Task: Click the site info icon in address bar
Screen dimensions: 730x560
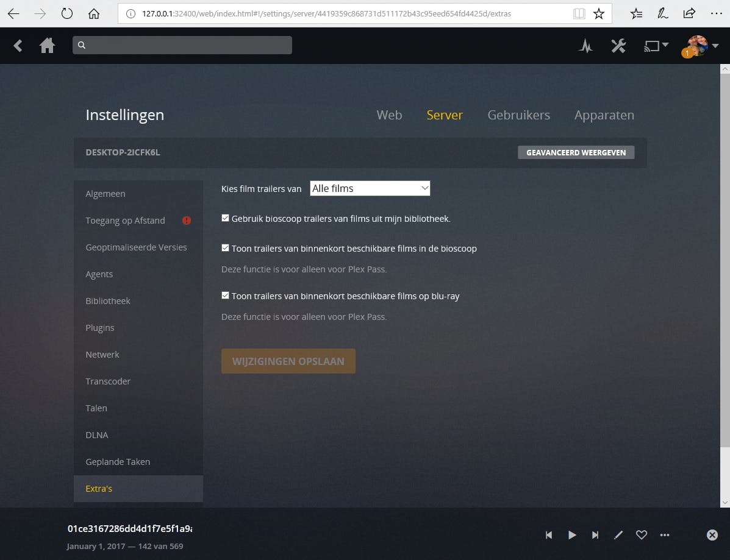Action: coord(131,13)
